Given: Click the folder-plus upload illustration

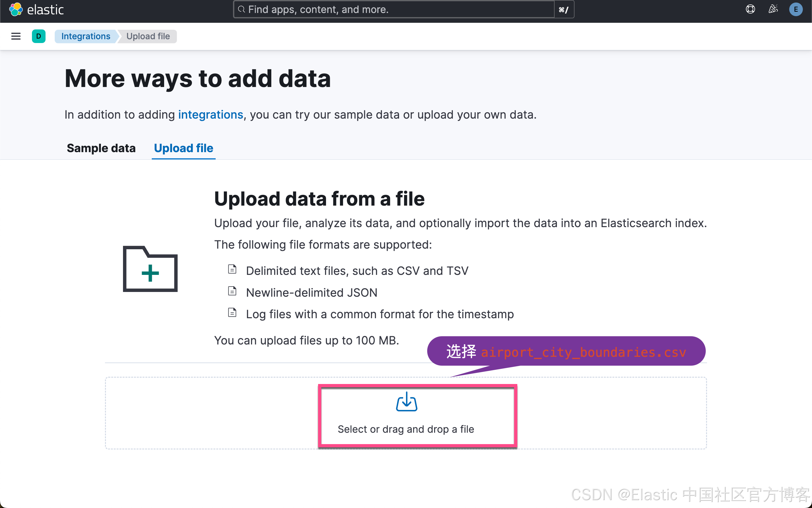Looking at the screenshot, I should tap(150, 269).
